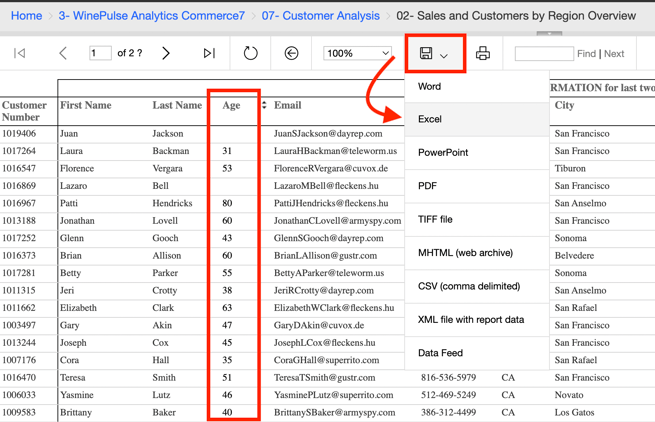This screenshot has width=655, height=422.
Task: Open the 100% zoom dropdown
Action: (357, 53)
